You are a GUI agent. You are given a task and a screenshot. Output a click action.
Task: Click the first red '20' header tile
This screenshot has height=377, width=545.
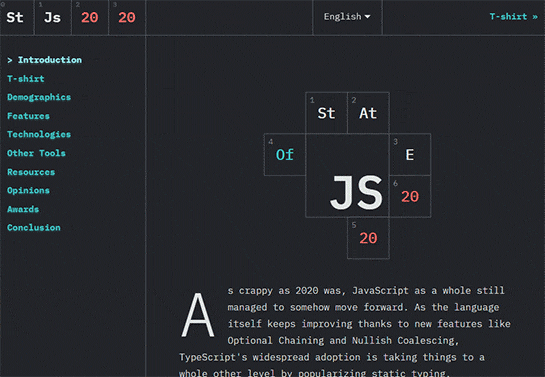(x=90, y=17)
